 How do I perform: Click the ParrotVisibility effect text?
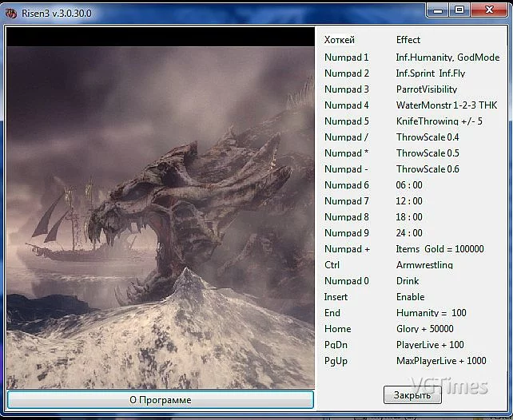[x=426, y=89]
